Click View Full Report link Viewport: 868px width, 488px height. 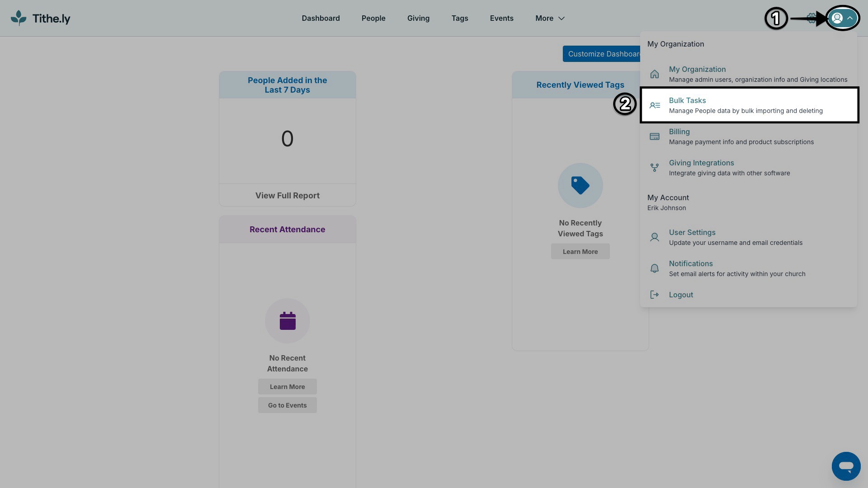coord(288,195)
